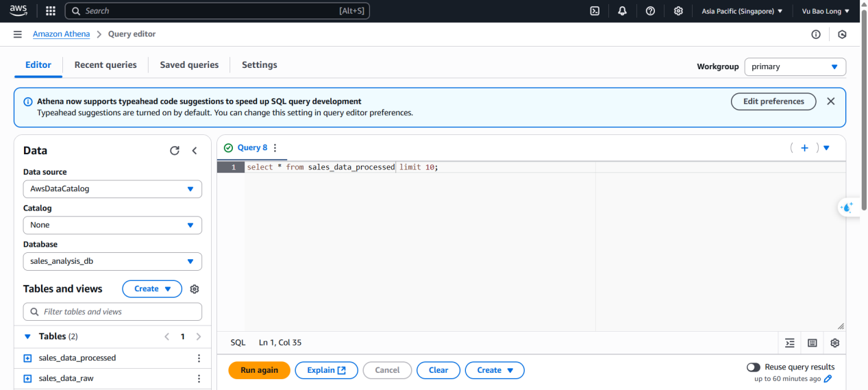Open the Create dropdown next to Clear
The image size is (868, 390).
click(x=495, y=370)
